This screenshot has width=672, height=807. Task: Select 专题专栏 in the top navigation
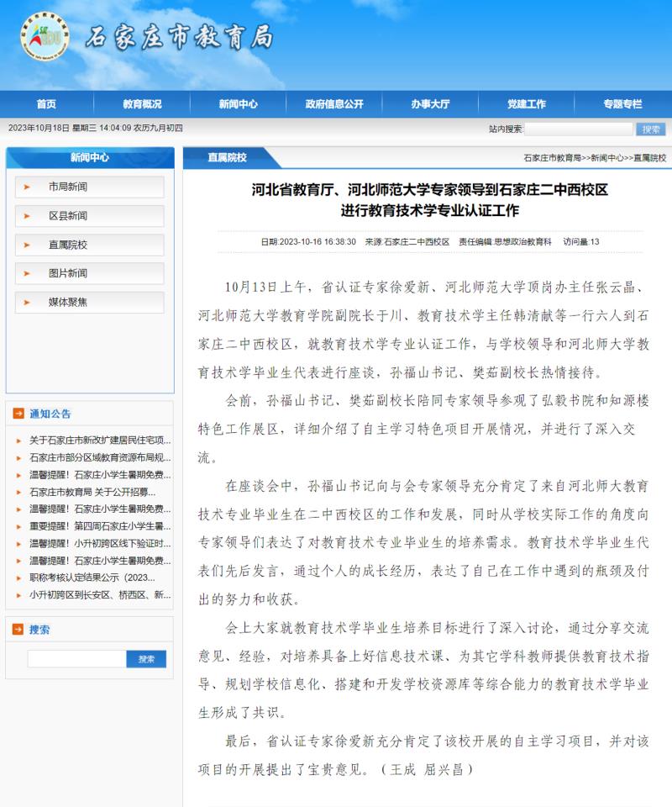[622, 104]
